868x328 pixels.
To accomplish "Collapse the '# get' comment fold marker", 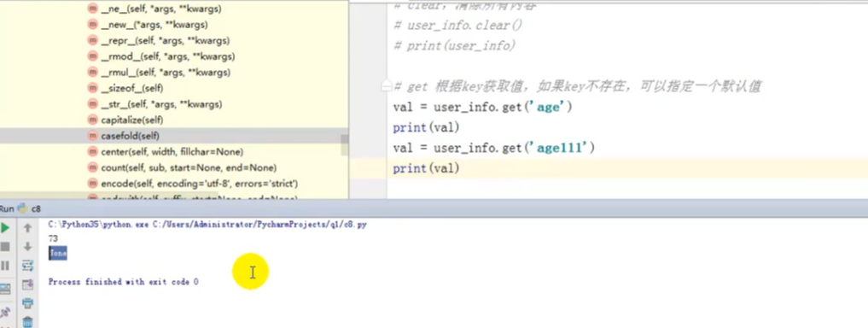I will [387, 86].
